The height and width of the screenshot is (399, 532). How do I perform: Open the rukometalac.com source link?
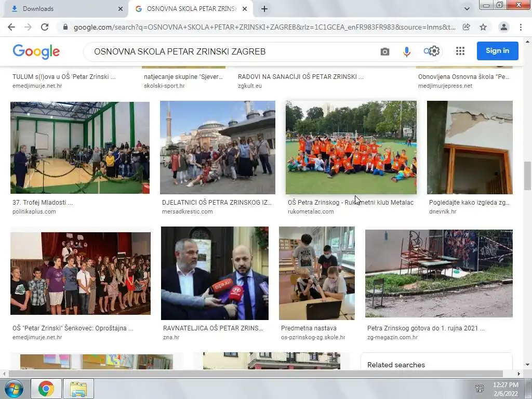pos(311,211)
